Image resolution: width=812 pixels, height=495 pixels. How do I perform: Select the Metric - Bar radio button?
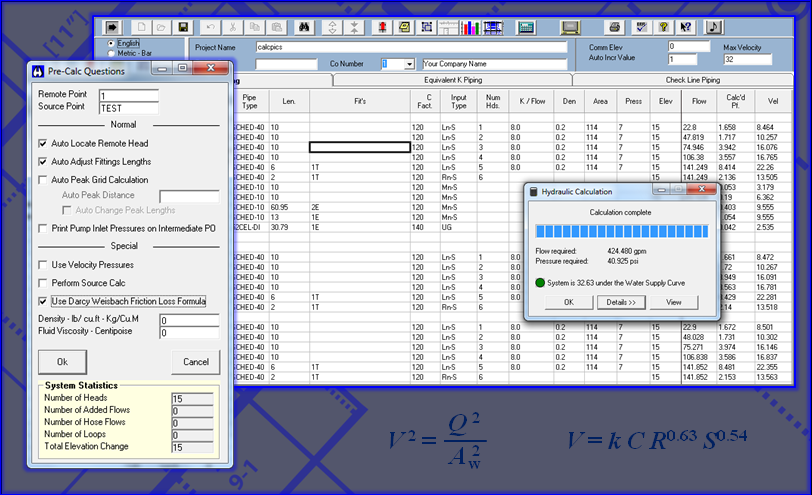[x=110, y=53]
